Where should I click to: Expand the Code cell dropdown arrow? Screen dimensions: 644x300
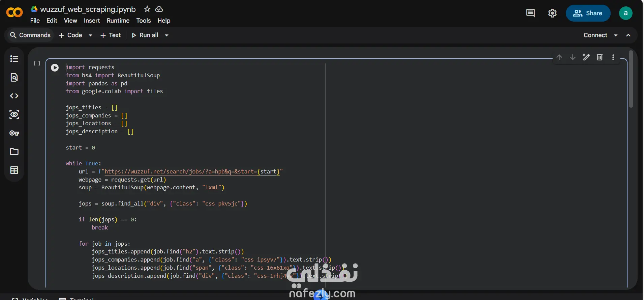pos(90,35)
